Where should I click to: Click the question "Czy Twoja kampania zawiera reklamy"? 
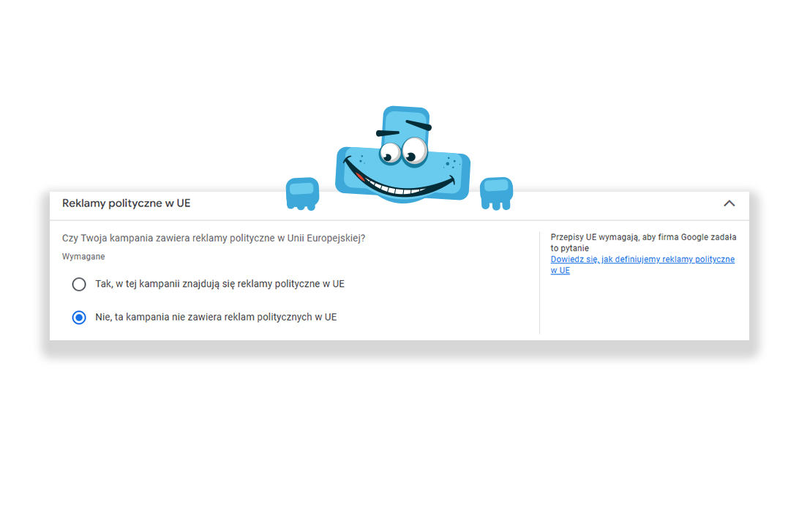coord(214,239)
